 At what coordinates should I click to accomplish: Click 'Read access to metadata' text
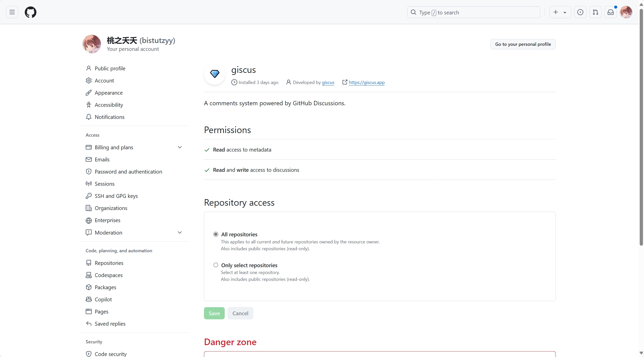[x=242, y=150]
